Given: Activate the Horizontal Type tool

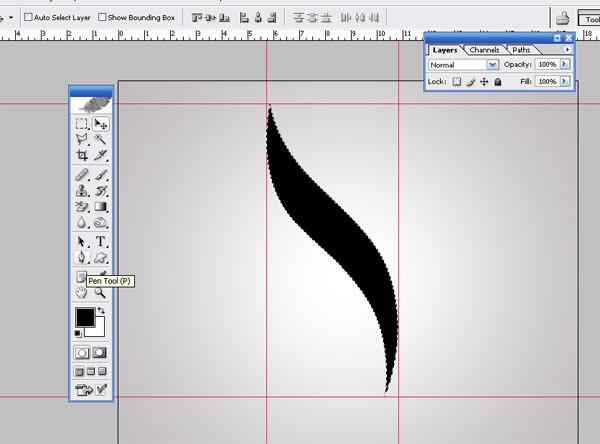Looking at the screenshot, I should (101, 242).
